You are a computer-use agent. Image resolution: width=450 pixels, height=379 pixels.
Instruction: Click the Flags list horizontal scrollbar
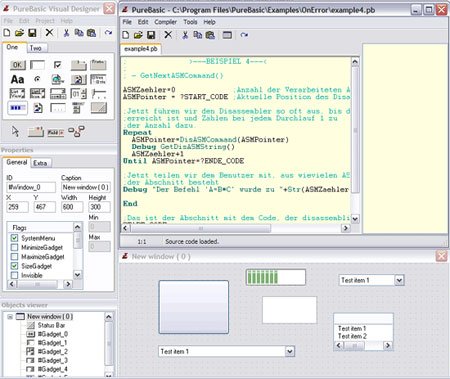tap(40, 284)
